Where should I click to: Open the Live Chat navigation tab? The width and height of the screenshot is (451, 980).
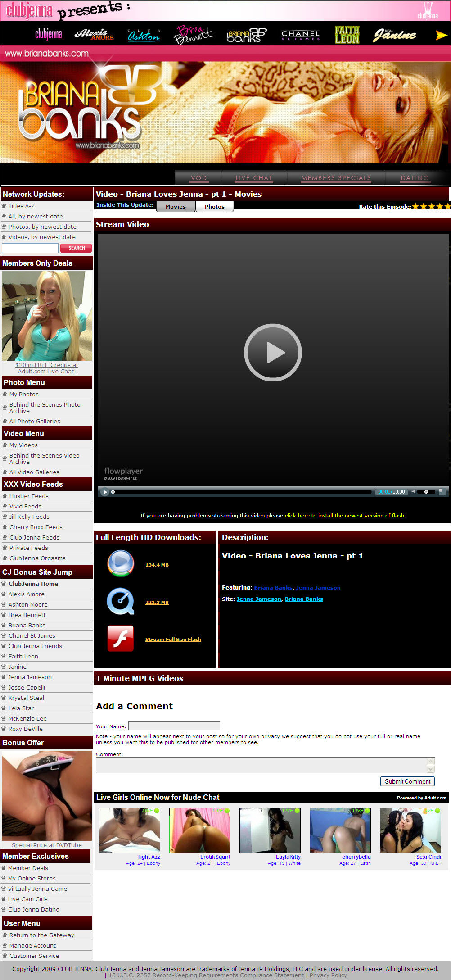254,177
